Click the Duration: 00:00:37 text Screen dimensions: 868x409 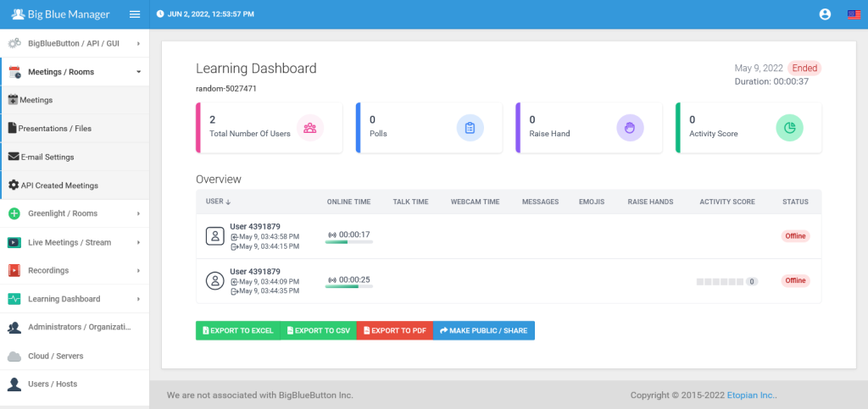click(x=771, y=81)
